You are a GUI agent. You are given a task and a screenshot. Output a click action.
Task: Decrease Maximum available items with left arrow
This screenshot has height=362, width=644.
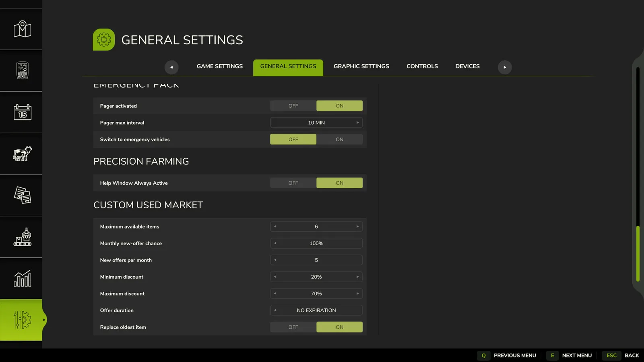pyautogui.click(x=275, y=226)
